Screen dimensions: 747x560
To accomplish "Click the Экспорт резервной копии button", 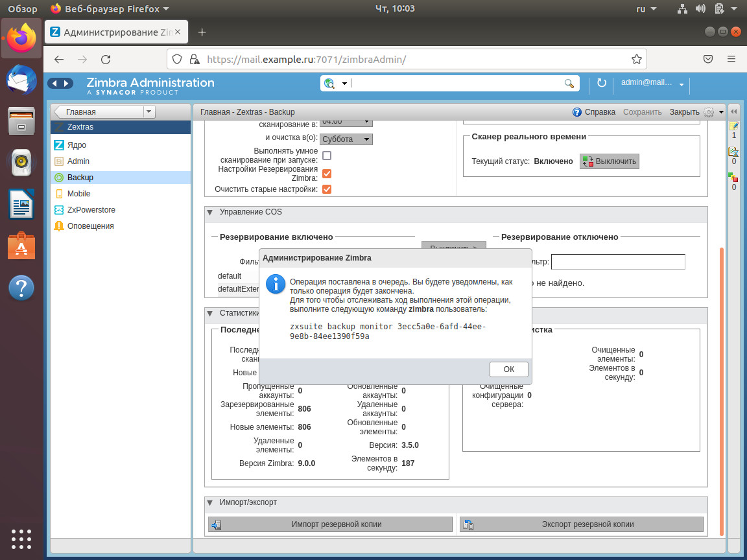I will pyautogui.click(x=581, y=524).
